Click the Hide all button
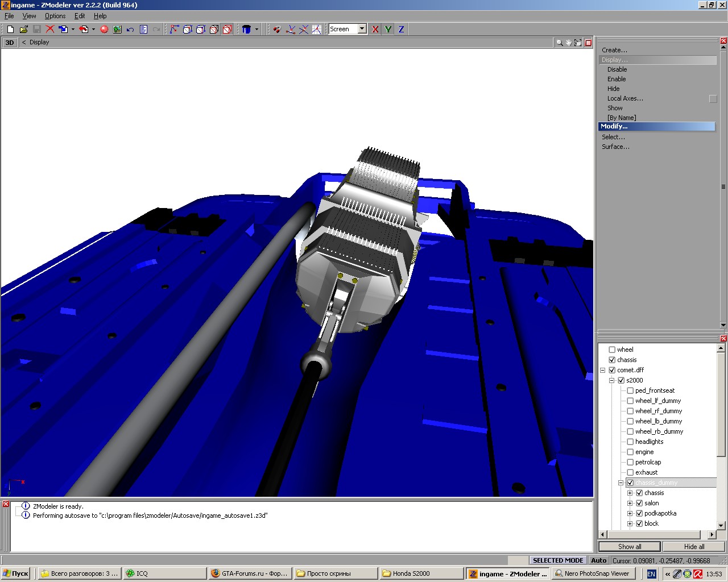The image size is (728, 582). (x=694, y=546)
